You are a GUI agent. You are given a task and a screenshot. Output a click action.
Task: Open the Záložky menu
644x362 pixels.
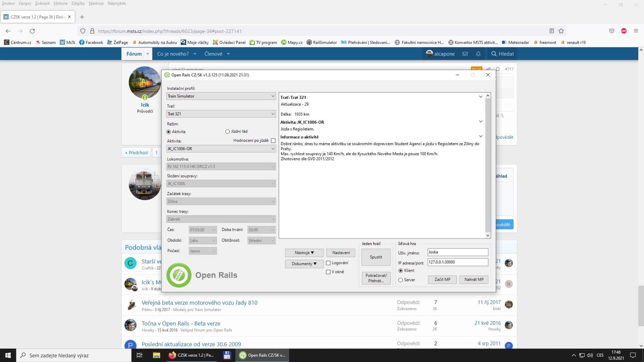[x=78, y=4]
